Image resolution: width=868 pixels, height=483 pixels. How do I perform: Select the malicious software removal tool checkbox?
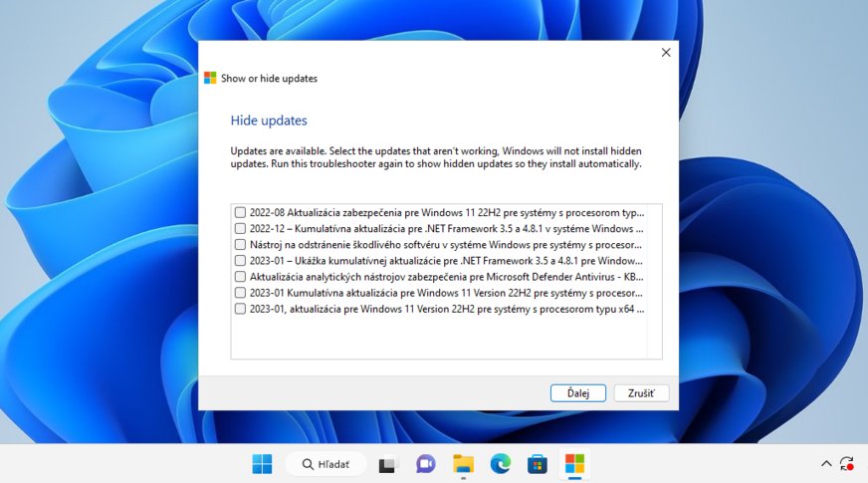point(240,244)
